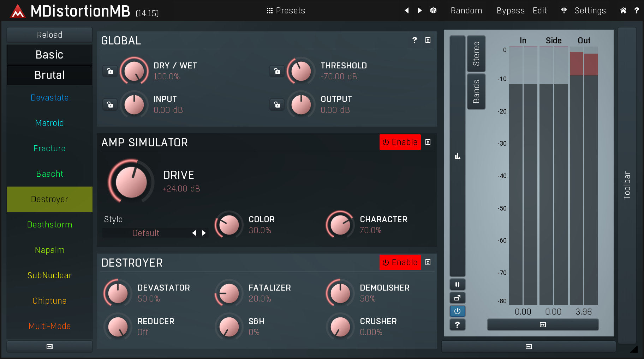Click the home icon in the title bar
This screenshot has width=644, height=359.
[623, 11]
